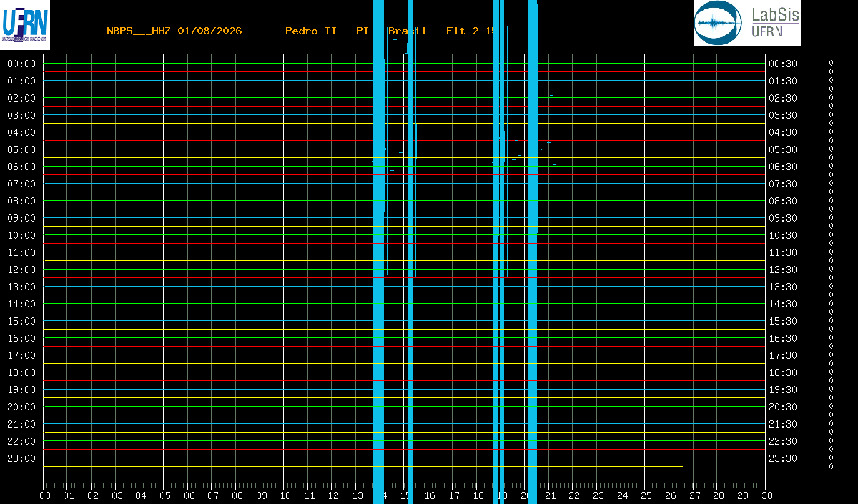The height and width of the screenshot is (504, 858).
Task: Pick the 06:30 half-hour label
Action: 783,167
